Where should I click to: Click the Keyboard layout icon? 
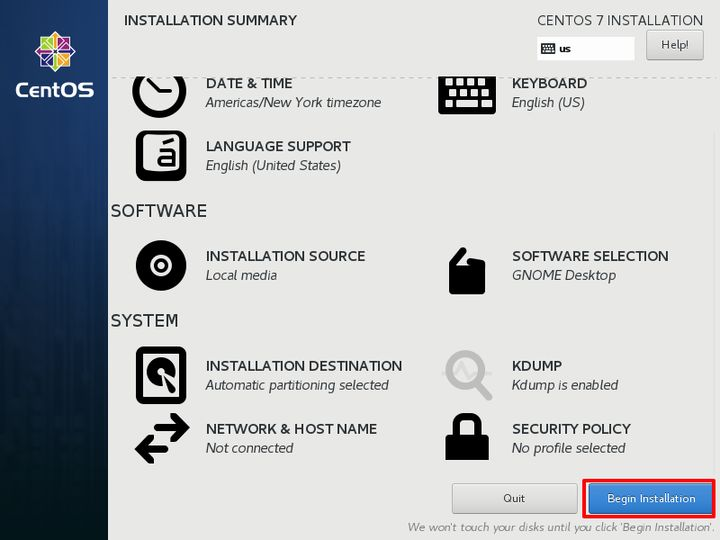coord(467,95)
